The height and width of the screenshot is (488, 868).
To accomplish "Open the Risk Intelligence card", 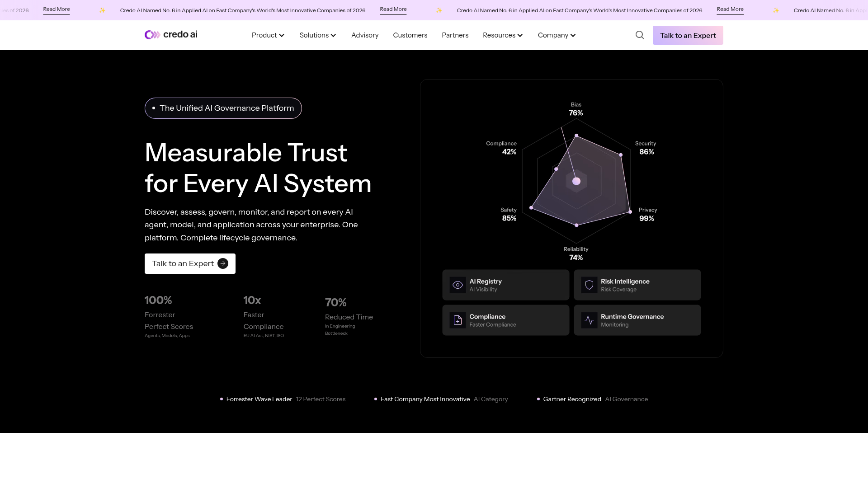I will click(637, 285).
